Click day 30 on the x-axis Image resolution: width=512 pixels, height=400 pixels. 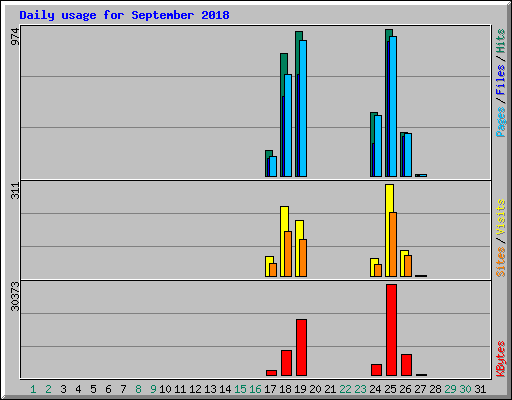tap(465, 389)
